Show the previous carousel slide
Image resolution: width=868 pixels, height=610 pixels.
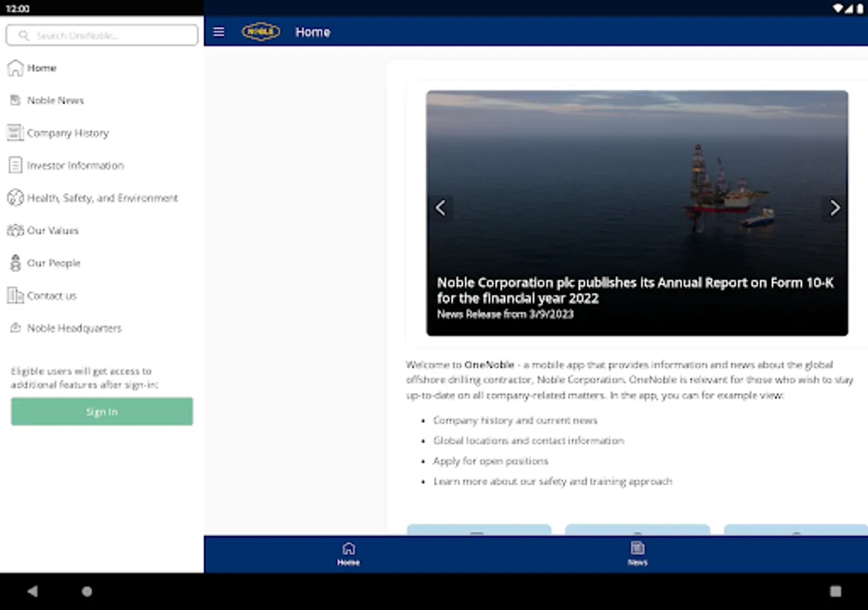(441, 208)
